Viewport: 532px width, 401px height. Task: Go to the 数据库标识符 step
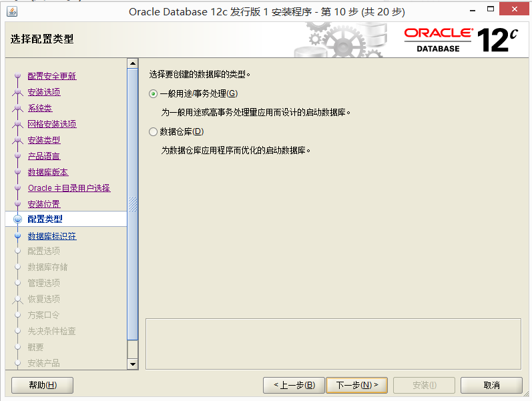coord(52,236)
